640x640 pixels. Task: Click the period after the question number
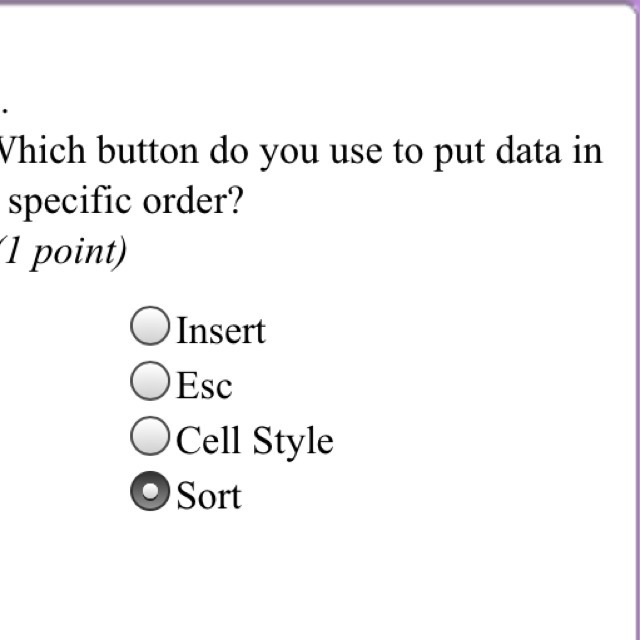(x=4, y=110)
